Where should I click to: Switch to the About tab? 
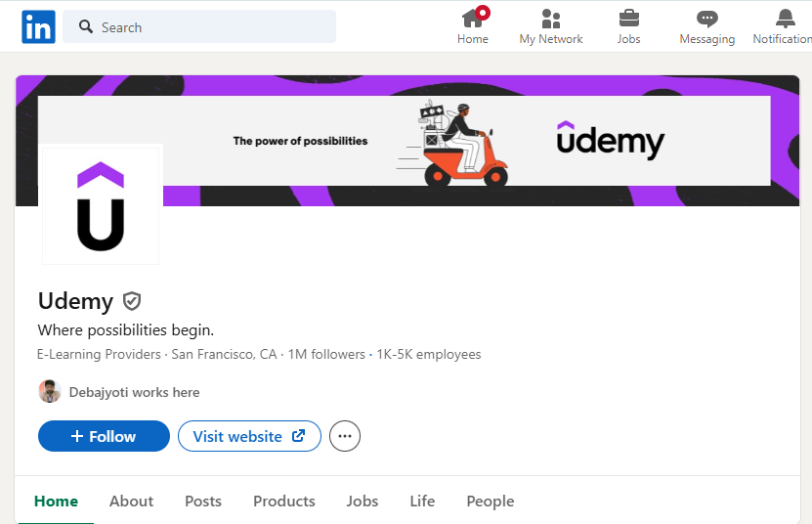[132, 502]
